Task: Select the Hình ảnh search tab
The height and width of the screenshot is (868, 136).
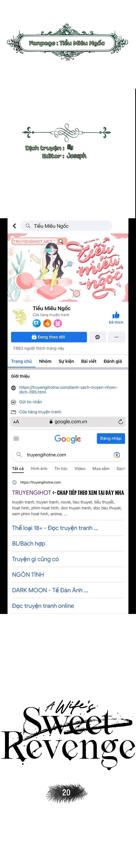Action: tap(39, 468)
